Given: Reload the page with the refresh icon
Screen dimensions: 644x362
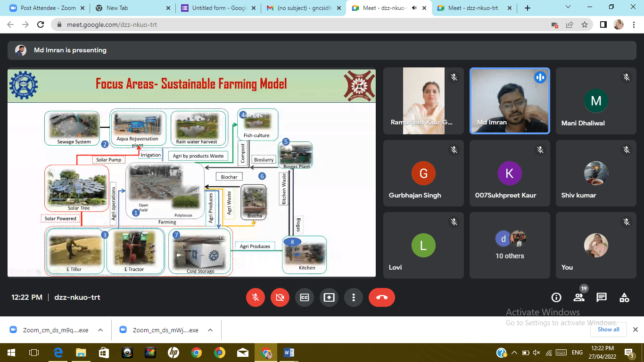Looking at the screenshot, I should 41,25.
